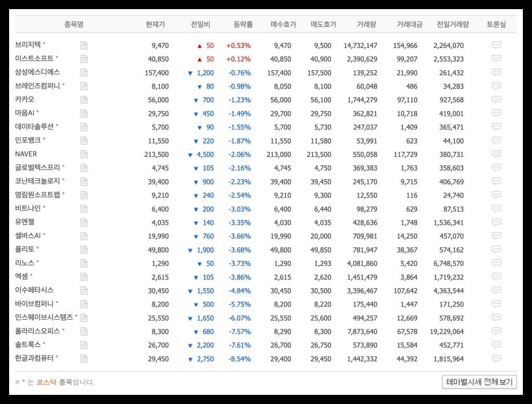Screen dimensions: 532x404
Task: Click the 등락률 column header
Action: [243, 25]
